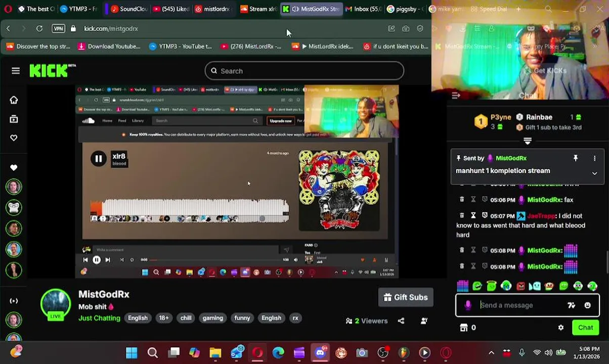Screen dimensions: 609x364
Task: Open the live broadcast icon in sidebar
Action: pyautogui.click(x=14, y=301)
